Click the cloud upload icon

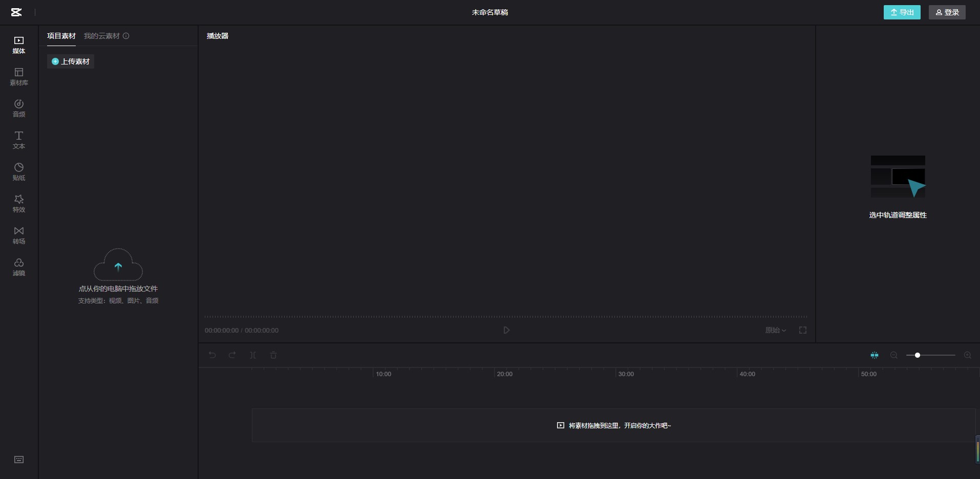[118, 265]
